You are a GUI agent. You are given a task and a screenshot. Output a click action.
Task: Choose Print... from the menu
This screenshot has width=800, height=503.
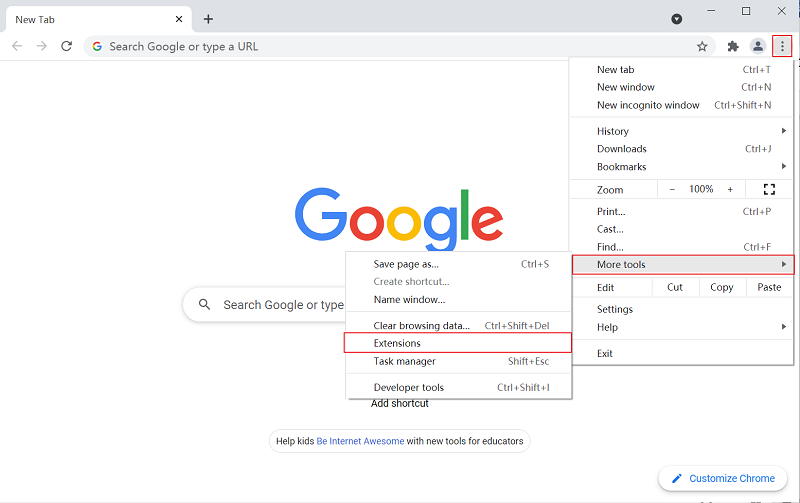point(682,211)
